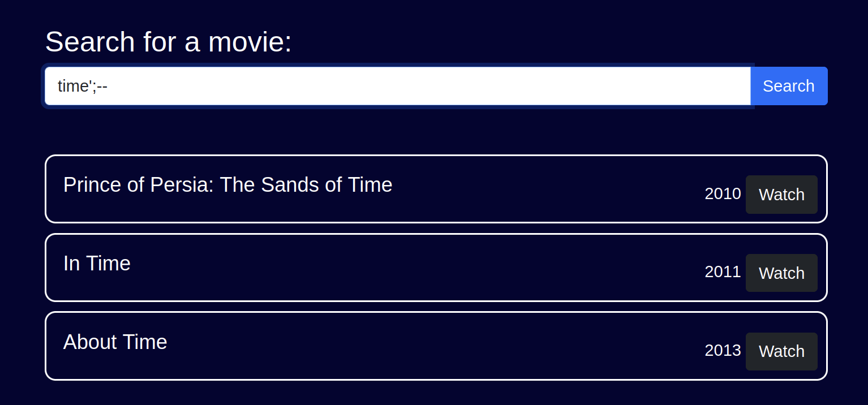The height and width of the screenshot is (405, 868).
Task: Hit the Watch button for About Time
Action: (x=781, y=351)
